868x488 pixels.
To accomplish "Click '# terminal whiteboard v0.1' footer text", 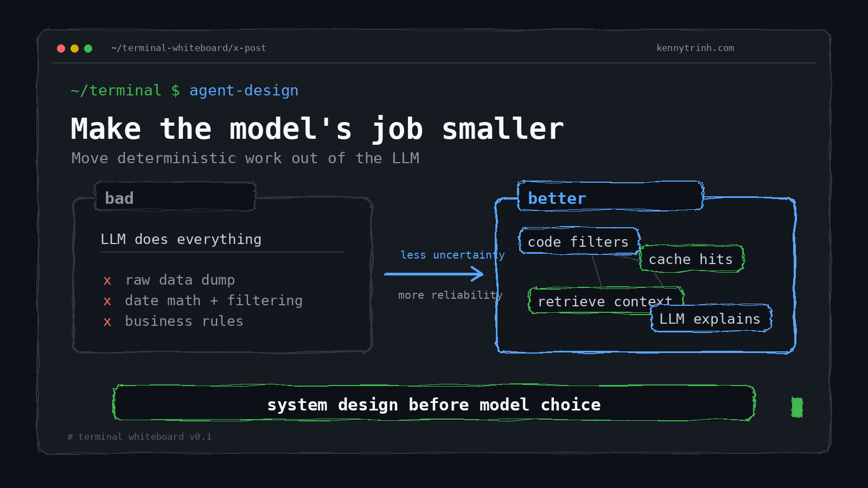I will coord(139,436).
